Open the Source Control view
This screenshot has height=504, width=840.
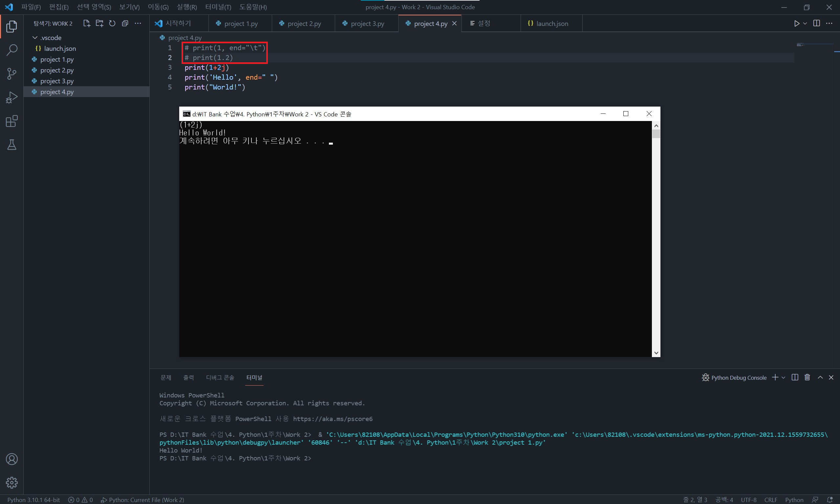tap(11, 73)
